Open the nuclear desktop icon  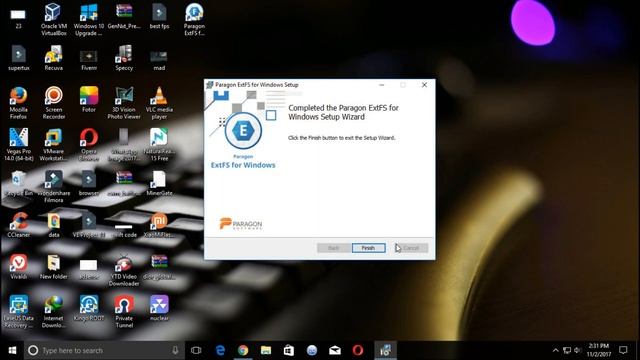point(159,308)
